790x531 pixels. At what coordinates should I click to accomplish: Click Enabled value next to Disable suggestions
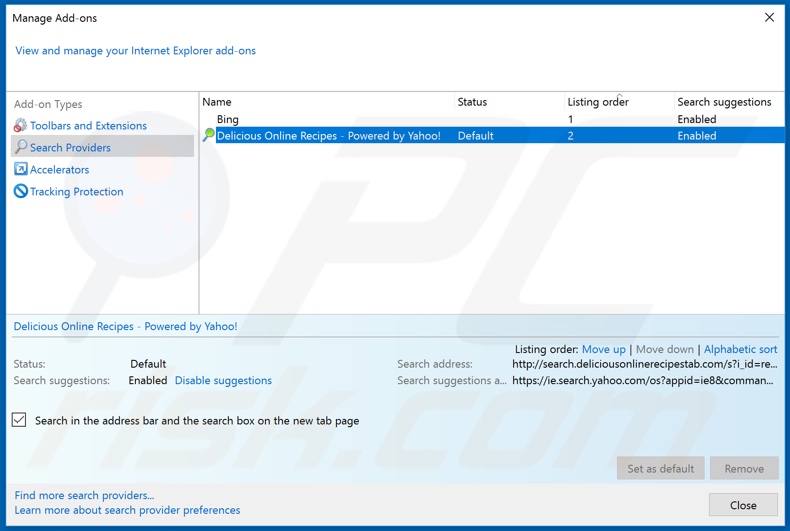(x=148, y=380)
